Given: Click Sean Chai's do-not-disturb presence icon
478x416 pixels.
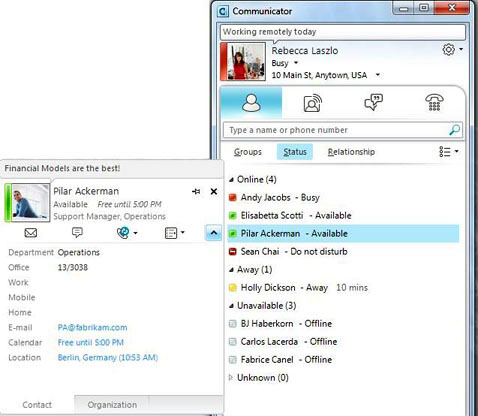Looking at the screenshot, I should click(x=233, y=252).
